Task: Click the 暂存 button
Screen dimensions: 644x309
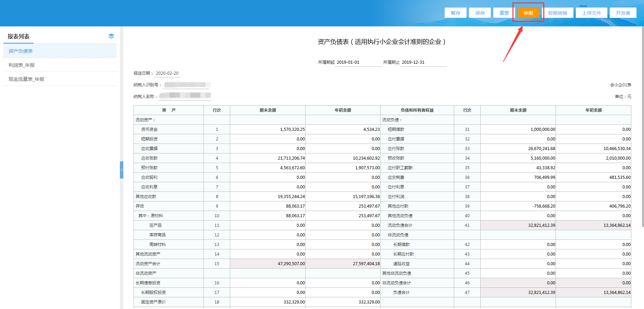Action: (455, 13)
